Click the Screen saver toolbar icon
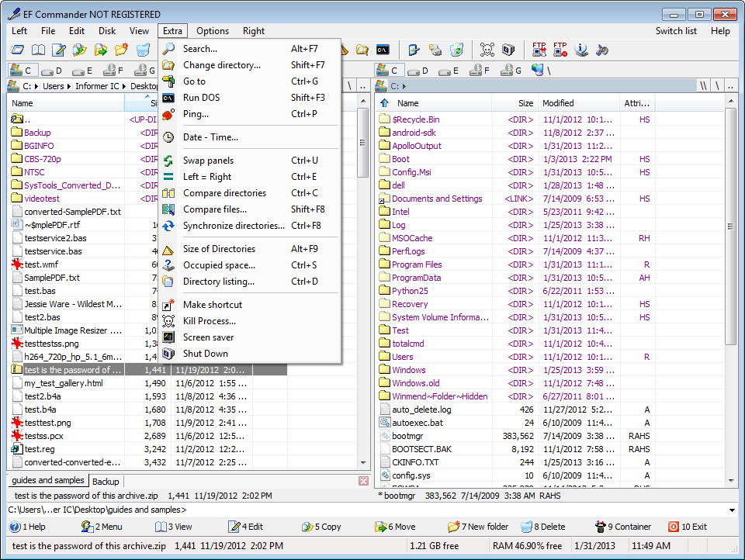The width and height of the screenshot is (745, 560). pyautogui.click(x=507, y=50)
